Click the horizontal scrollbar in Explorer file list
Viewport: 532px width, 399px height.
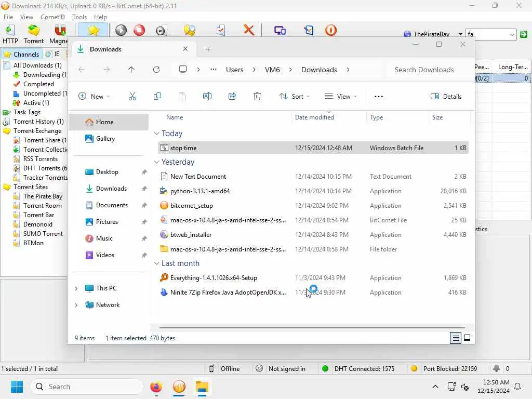(x=312, y=328)
